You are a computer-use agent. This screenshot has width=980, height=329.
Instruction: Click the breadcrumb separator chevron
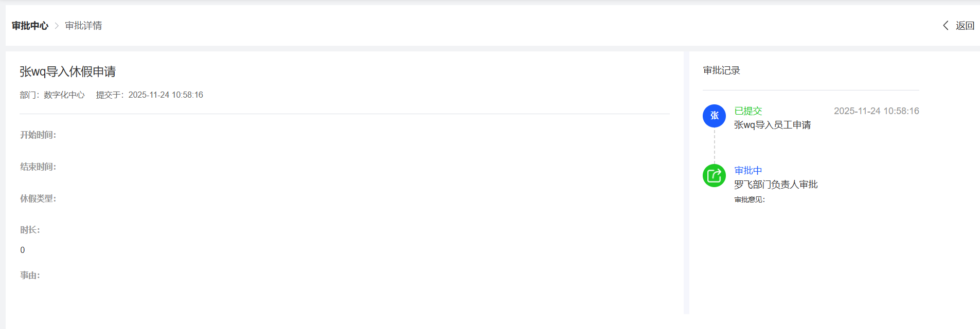coord(57,26)
